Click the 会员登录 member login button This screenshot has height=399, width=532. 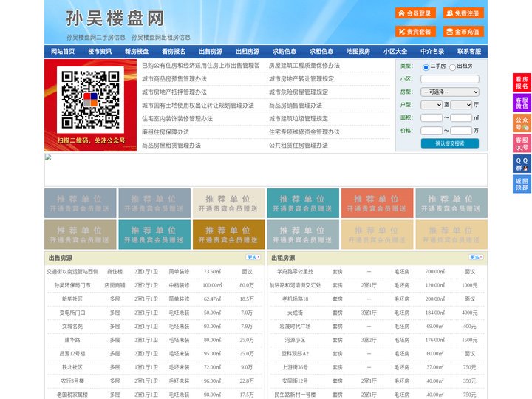click(415, 13)
